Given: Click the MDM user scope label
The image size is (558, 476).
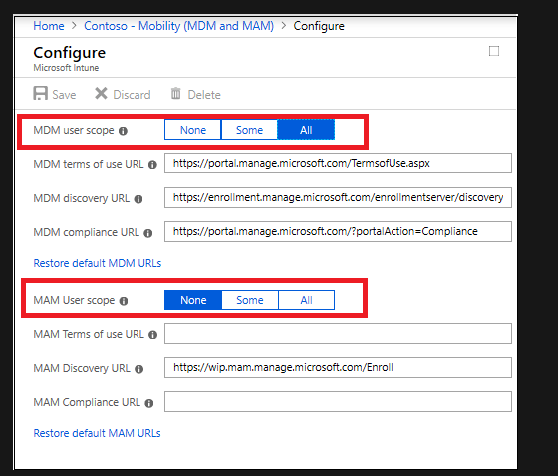Looking at the screenshot, I should click(74, 130).
